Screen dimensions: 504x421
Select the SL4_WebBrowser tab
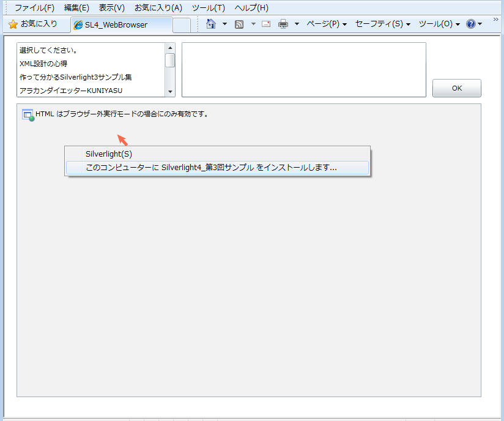pyautogui.click(x=122, y=24)
